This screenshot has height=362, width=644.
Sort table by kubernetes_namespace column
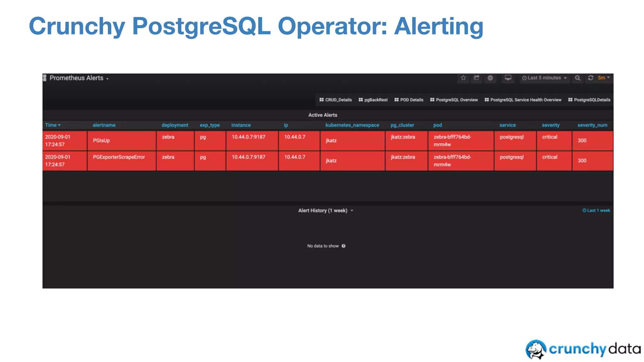click(x=352, y=125)
